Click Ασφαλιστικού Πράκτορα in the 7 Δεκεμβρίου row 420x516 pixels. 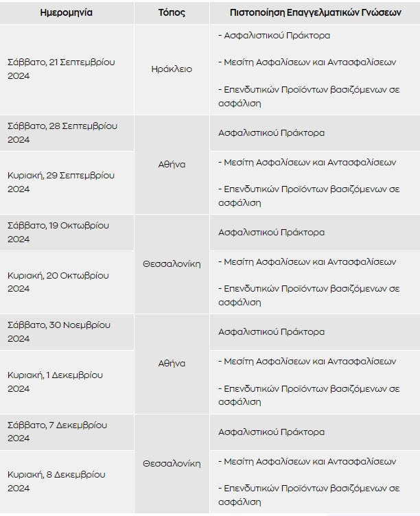coord(271,432)
